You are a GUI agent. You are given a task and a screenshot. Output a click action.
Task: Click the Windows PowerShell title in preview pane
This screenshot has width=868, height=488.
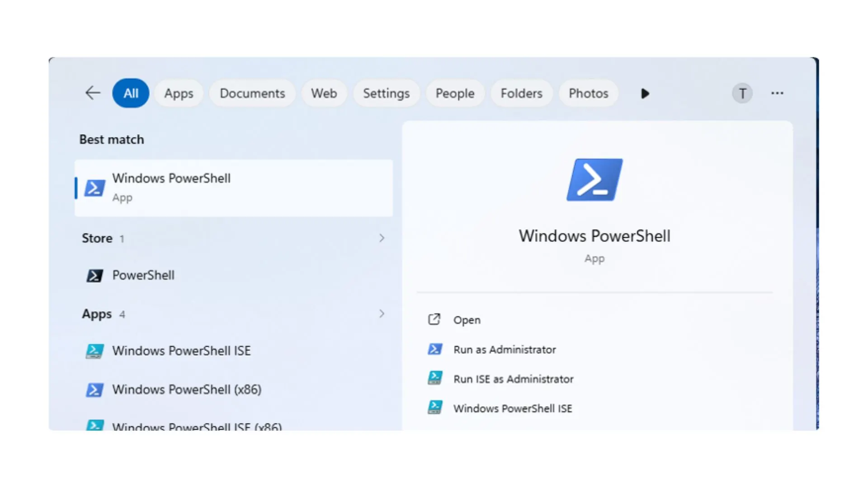coord(594,236)
